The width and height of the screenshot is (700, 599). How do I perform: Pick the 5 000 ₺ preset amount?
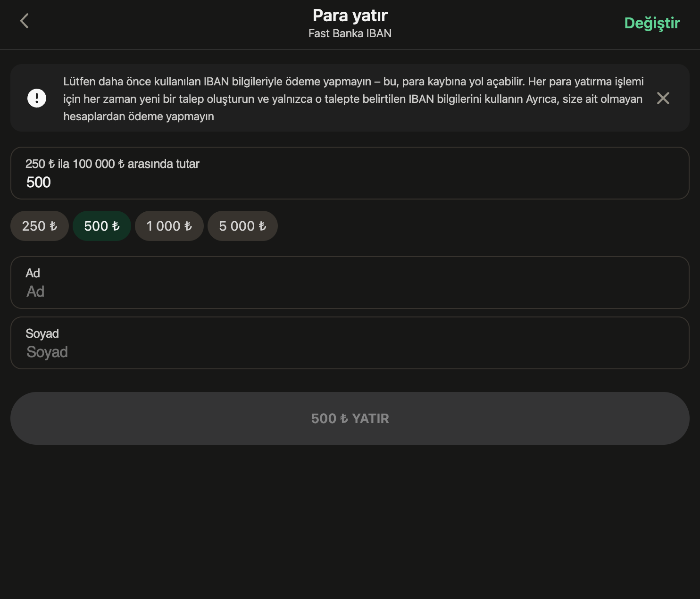pos(242,226)
